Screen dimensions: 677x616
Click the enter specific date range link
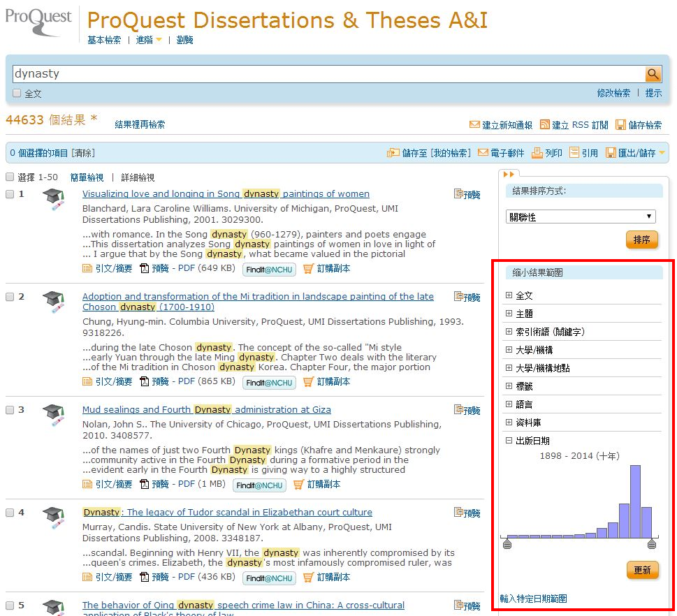[533, 599]
